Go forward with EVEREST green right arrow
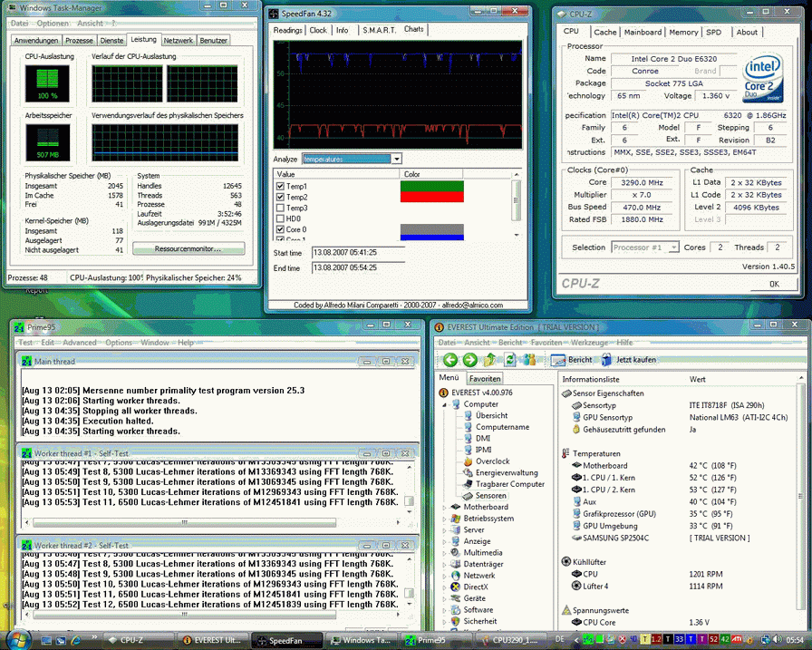Image resolution: width=812 pixels, height=650 pixels. pyautogui.click(x=469, y=359)
